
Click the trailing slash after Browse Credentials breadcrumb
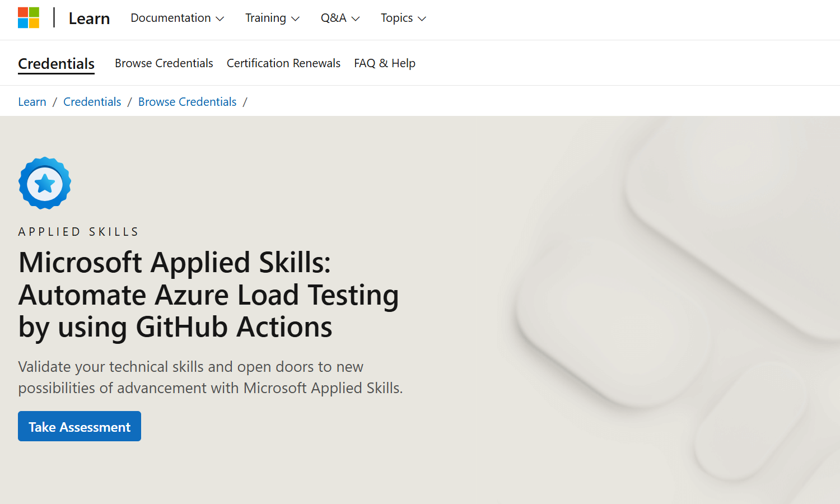click(x=245, y=102)
